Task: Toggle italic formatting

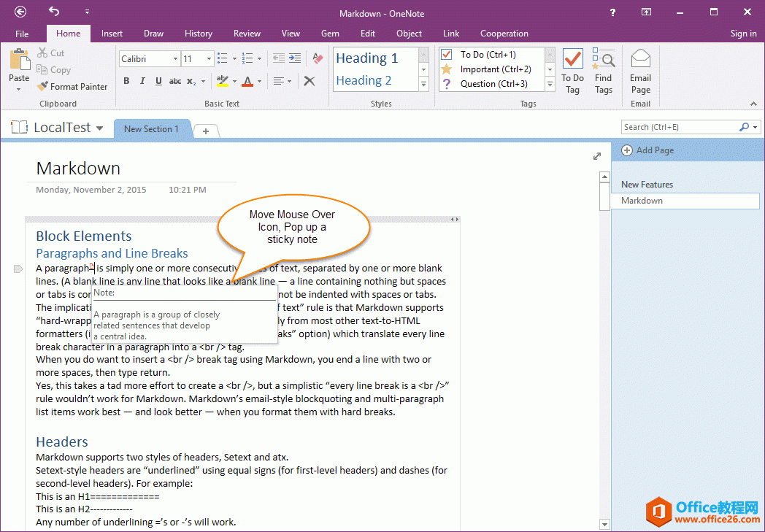Action: pyautogui.click(x=142, y=81)
